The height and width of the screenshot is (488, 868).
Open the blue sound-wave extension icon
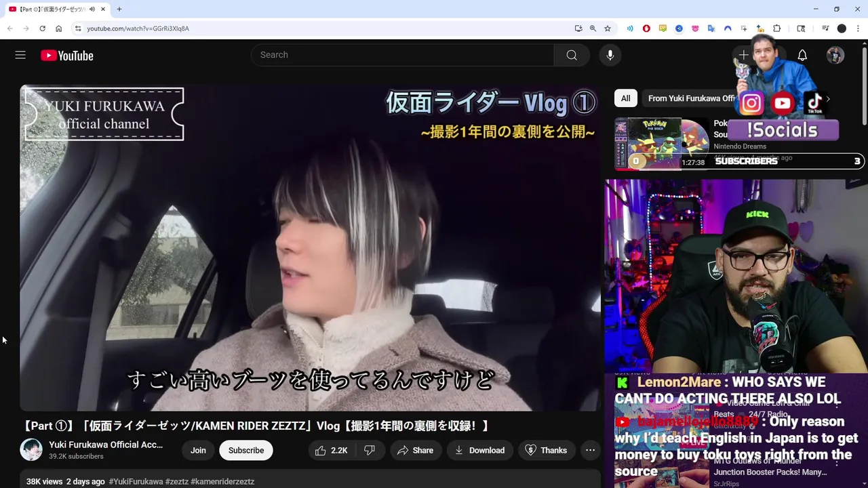(x=630, y=28)
